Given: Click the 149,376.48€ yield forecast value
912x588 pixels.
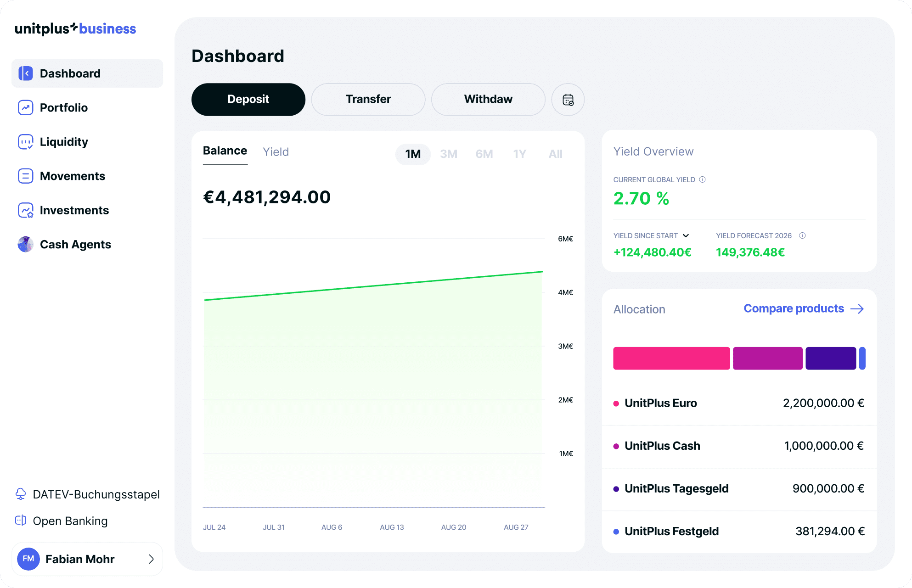Looking at the screenshot, I should [x=750, y=252].
